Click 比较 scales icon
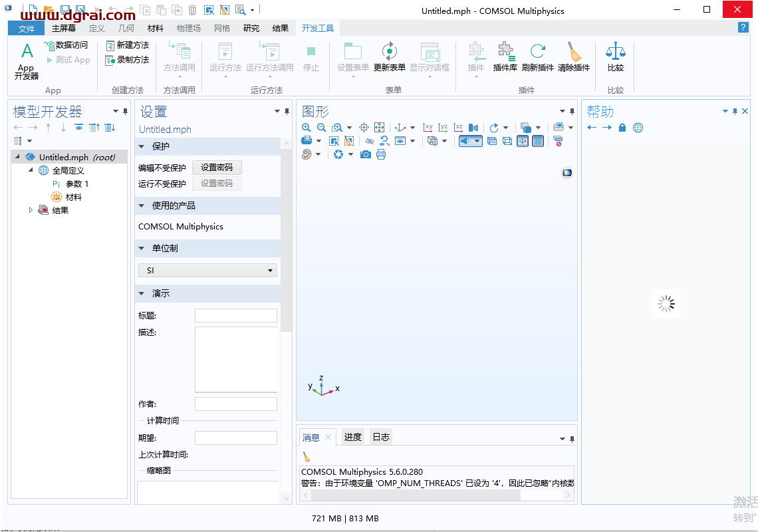 pos(616,57)
